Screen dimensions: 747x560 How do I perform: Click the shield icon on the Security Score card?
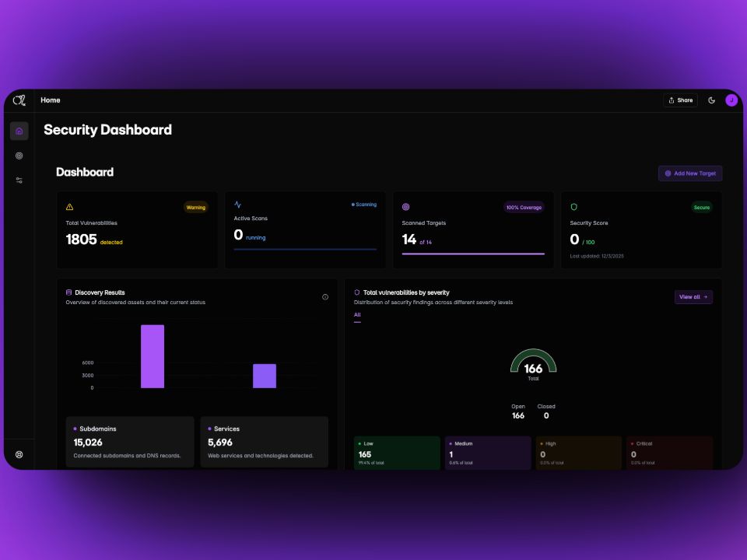click(574, 207)
